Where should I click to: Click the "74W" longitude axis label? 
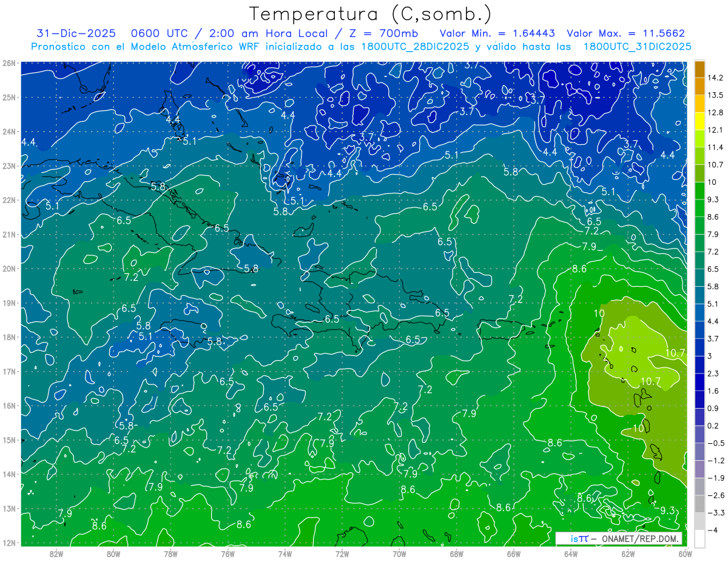(x=285, y=554)
